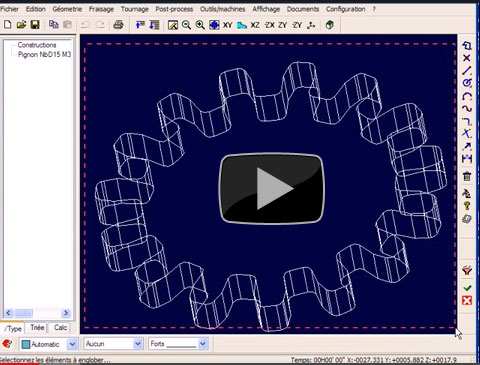The height and width of the screenshot is (365, 480).
Task: Switch to the XY view
Action: (227, 25)
